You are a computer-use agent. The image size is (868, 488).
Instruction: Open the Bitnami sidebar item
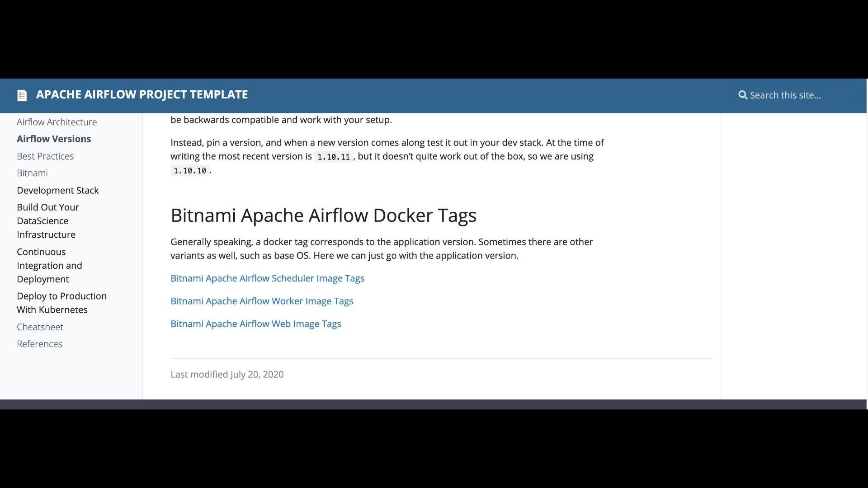tap(32, 173)
